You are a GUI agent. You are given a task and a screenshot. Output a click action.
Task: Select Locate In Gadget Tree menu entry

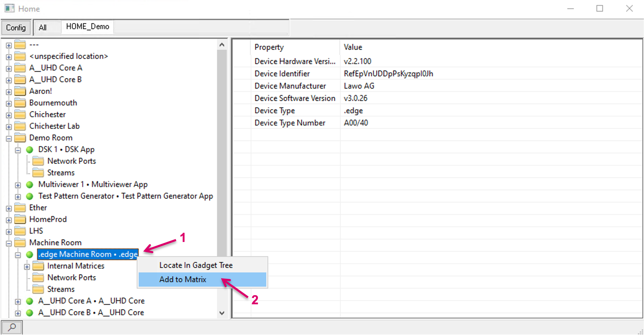(x=196, y=265)
